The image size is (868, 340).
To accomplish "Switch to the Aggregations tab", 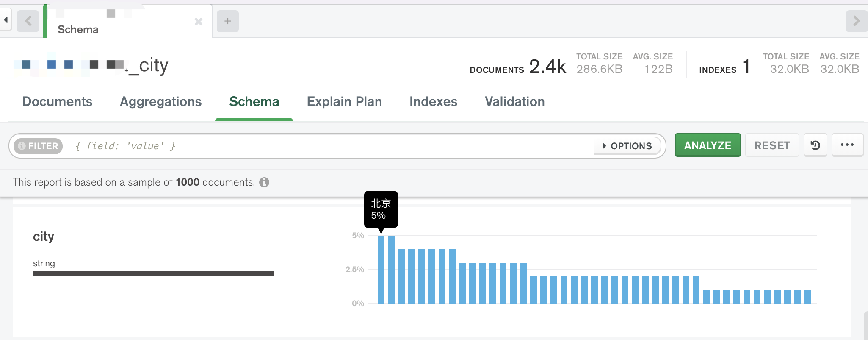I will [x=161, y=102].
